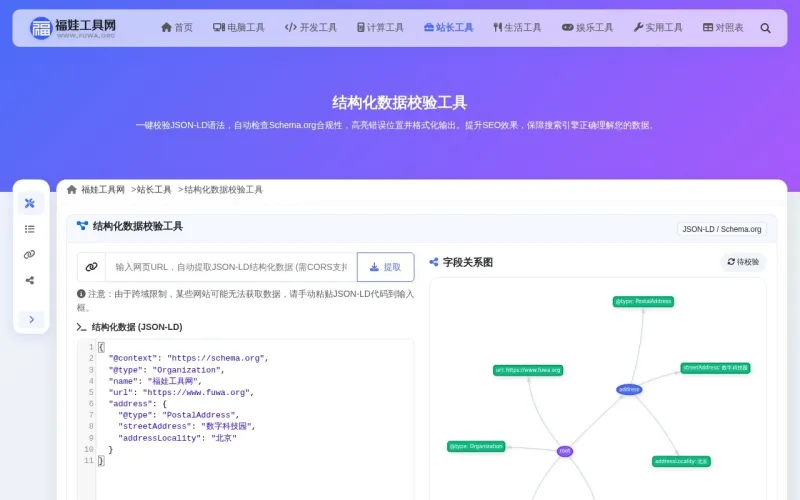Focus the webpage URL input field
800x500 pixels.
tap(231, 267)
